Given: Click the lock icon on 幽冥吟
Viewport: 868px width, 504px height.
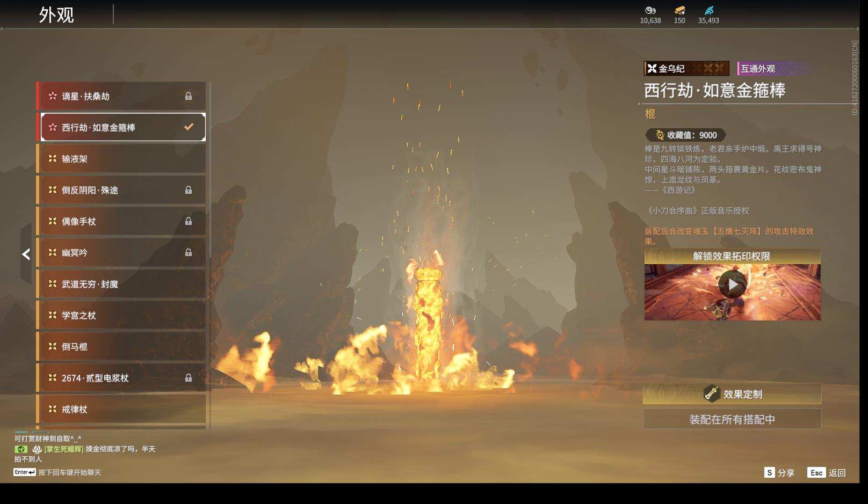Looking at the screenshot, I should [189, 252].
